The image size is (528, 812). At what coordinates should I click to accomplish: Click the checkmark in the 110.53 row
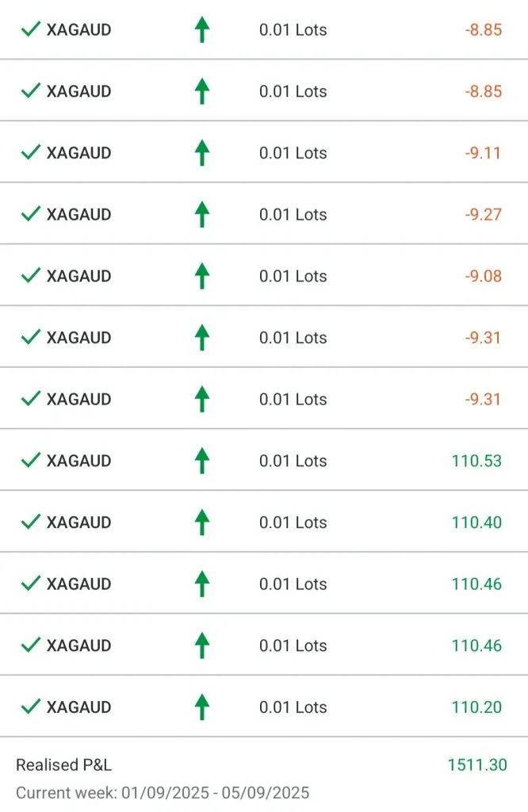(31, 460)
